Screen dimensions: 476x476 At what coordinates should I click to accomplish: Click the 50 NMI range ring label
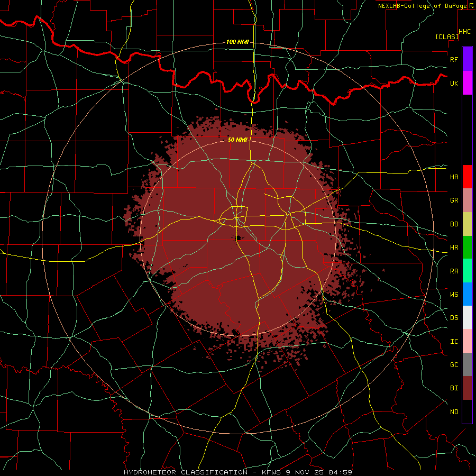237,140
